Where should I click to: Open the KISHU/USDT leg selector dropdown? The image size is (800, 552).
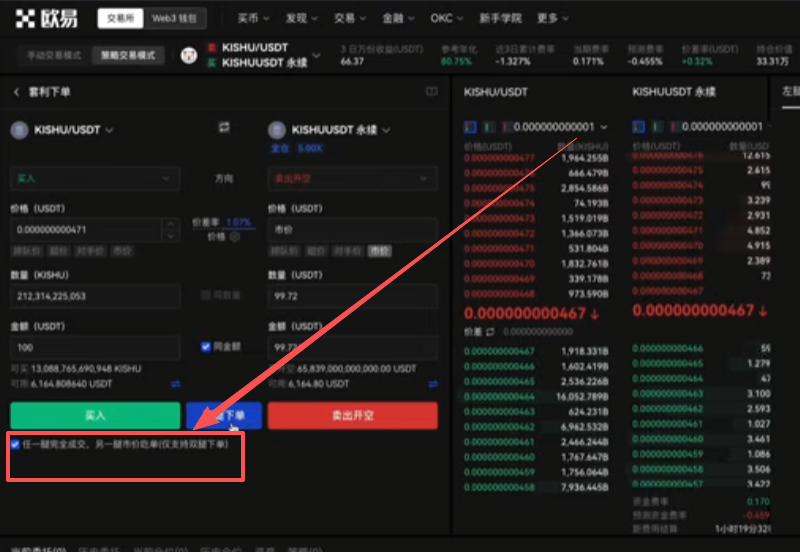tap(73, 130)
